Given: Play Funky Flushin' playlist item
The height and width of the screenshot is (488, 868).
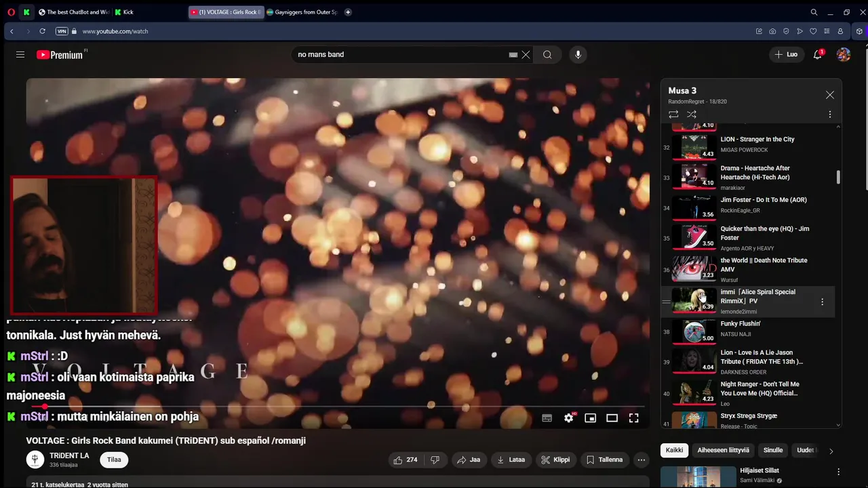Looking at the screenshot, I should coord(749,331).
